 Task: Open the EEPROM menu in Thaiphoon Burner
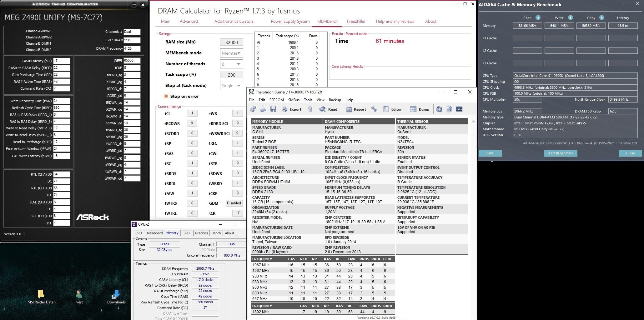(277, 100)
